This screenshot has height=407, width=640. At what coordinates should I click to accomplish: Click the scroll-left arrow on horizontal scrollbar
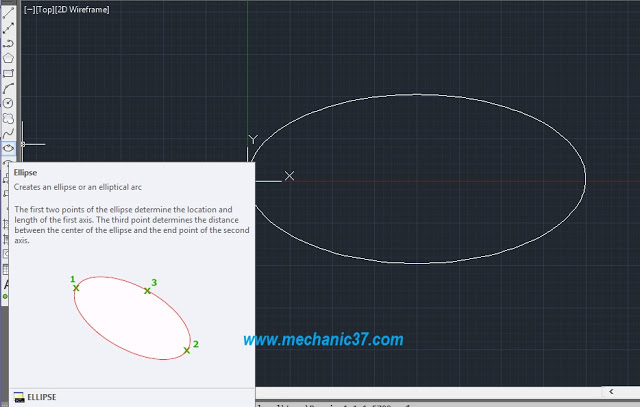point(611,391)
